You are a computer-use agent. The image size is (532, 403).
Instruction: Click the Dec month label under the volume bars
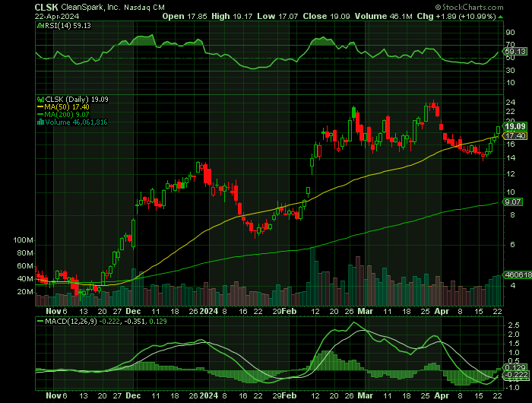click(133, 311)
